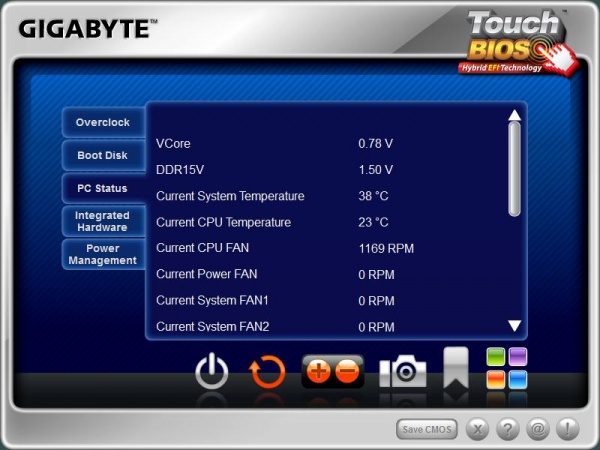Click Current Power FAN label
The width and height of the screenshot is (600, 450).
[x=207, y=274]
